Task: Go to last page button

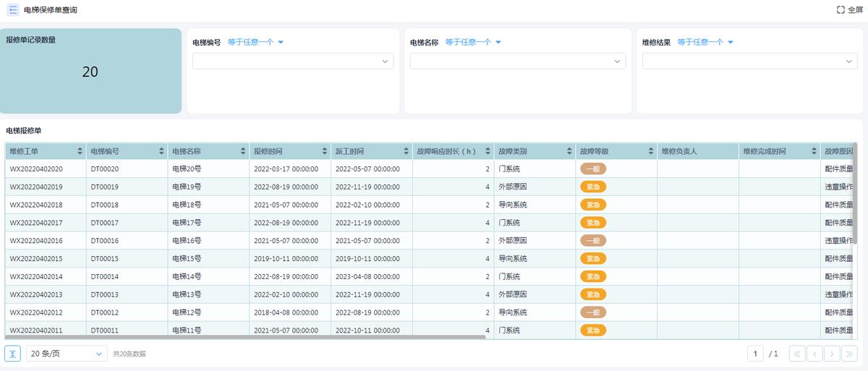Action: (850, 354)
